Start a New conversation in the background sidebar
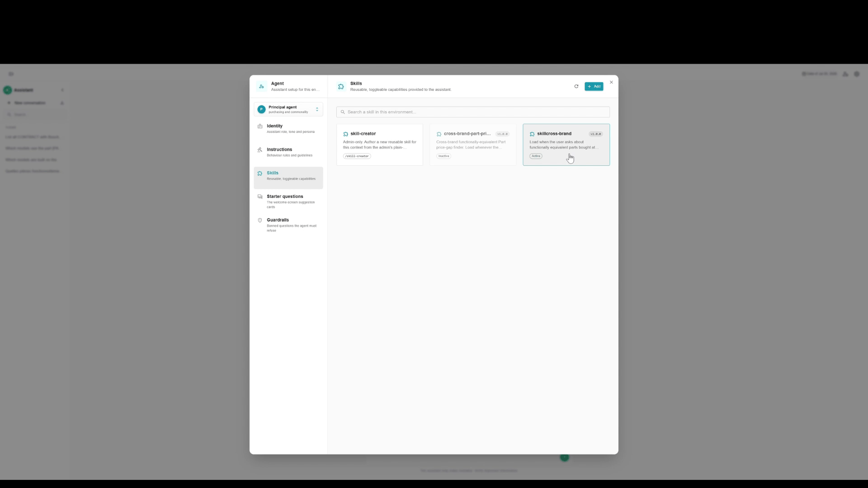The image size is (868, 488). [30, 103]
